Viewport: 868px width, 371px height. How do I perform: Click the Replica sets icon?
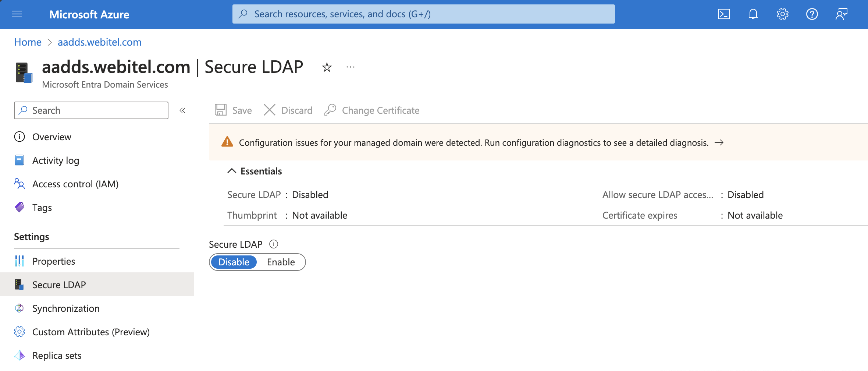(x=19, y=355)
